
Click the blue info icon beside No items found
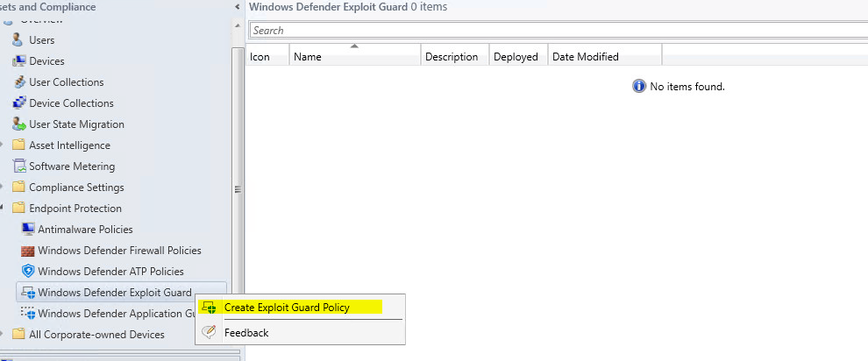point(639,86)
